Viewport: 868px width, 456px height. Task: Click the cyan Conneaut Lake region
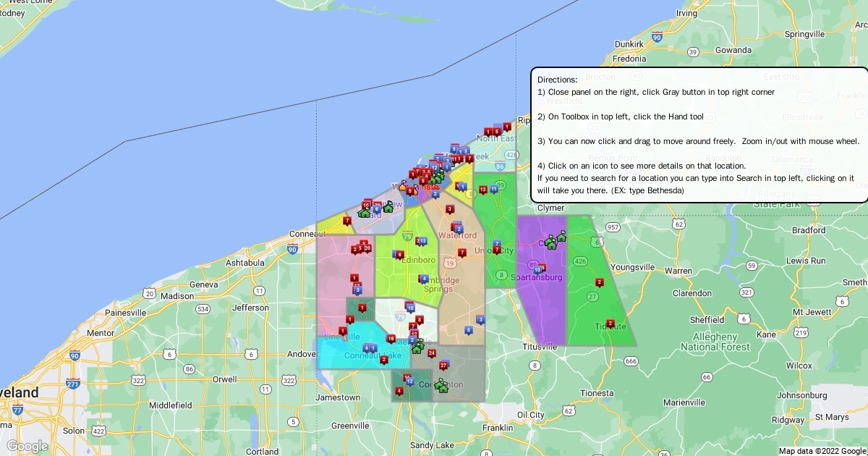[340, 355]
